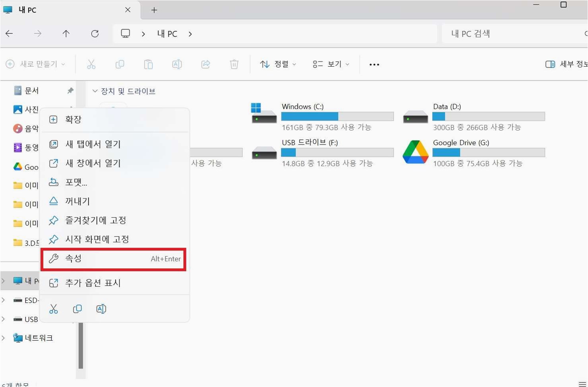The height and width of the screenshot is (387, 588).
Task: Open a new tab with plus button
Action: click(x=154, y=10)
